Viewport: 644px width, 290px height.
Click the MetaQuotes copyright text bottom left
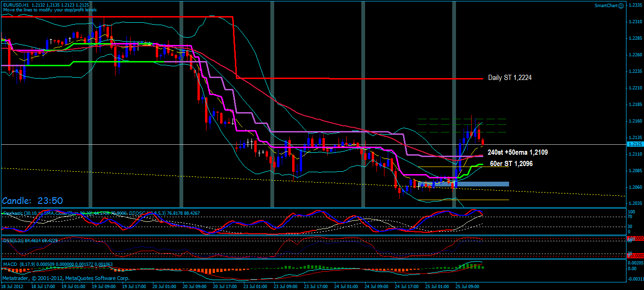[x=66, y=278]
